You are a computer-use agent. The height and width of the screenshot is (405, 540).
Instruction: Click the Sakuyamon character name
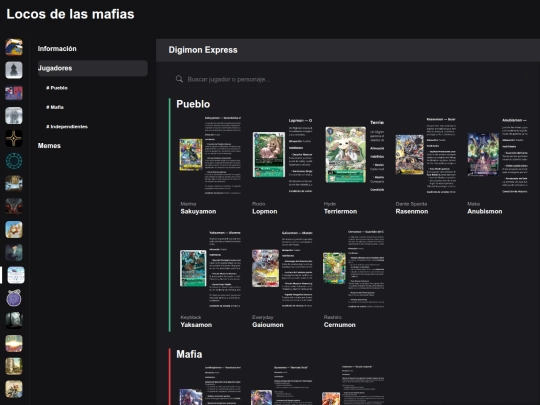click(x=198, y=211)
